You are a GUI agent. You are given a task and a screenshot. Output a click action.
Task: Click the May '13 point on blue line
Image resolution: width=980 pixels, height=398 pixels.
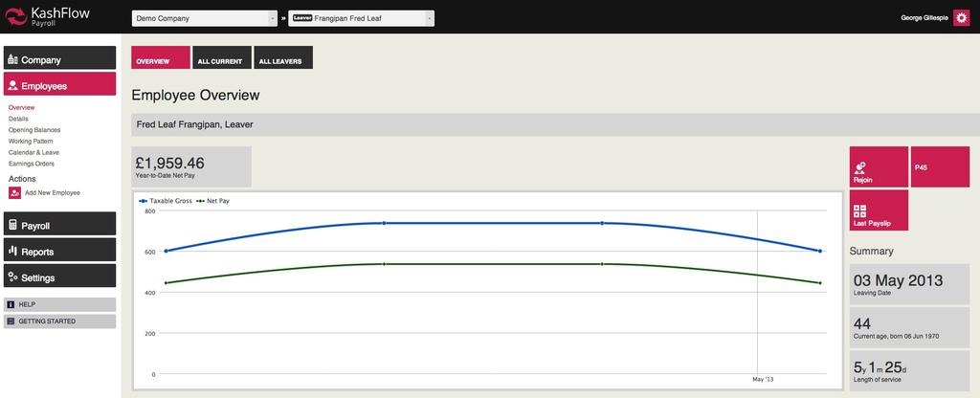[x=819, y=251]
